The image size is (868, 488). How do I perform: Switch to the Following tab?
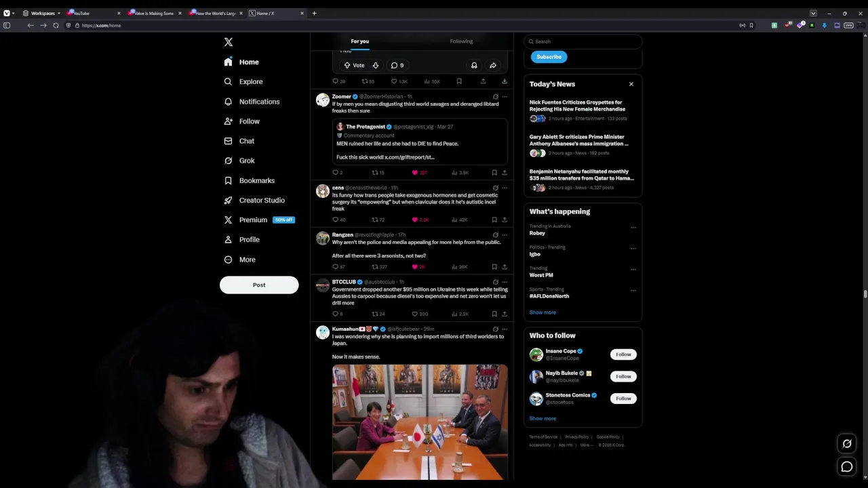click(461, 41)
